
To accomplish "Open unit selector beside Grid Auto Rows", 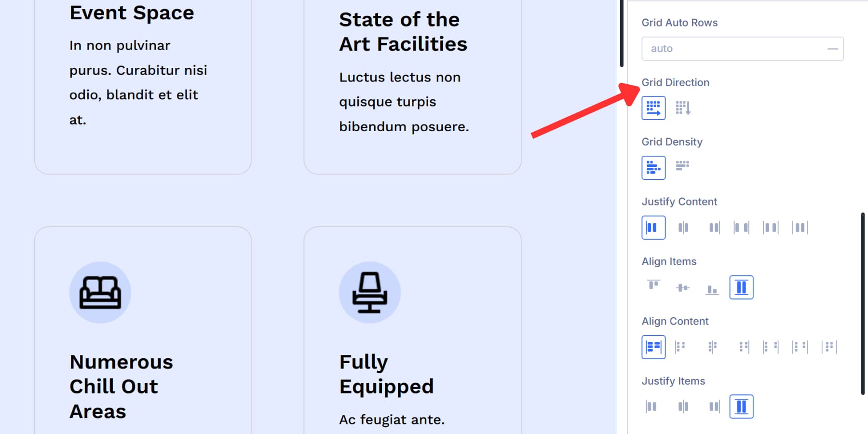I will click(832, 48).
